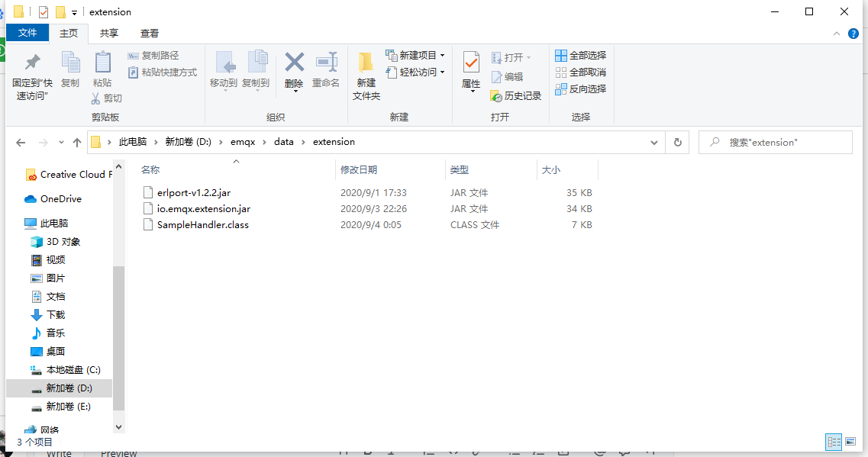The width and height of the screenshot is (868, 457).
Task: Sort by Name (名称) column
Action: [150, 170]
